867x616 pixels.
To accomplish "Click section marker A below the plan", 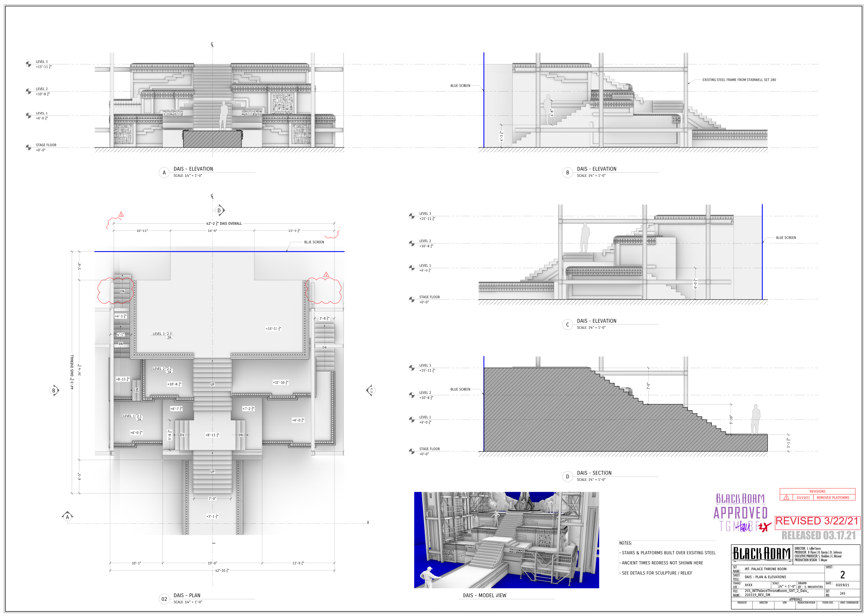I will [67, 517].
